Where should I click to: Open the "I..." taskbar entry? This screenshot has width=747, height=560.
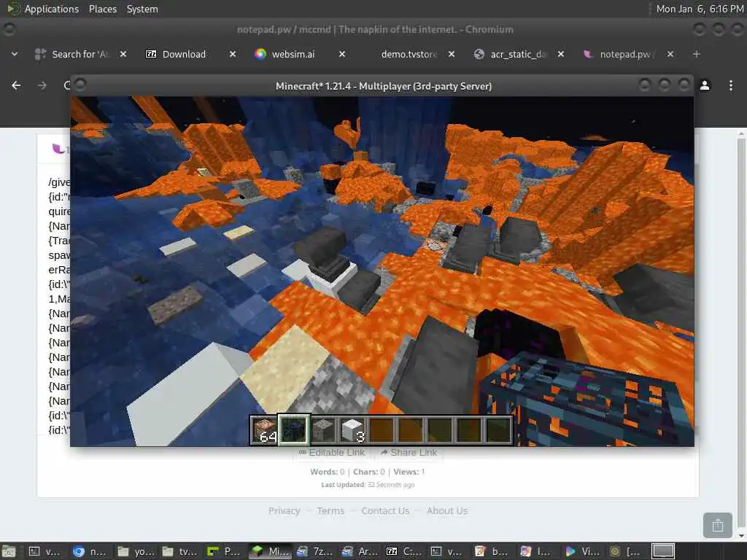(x=537, y=551)
